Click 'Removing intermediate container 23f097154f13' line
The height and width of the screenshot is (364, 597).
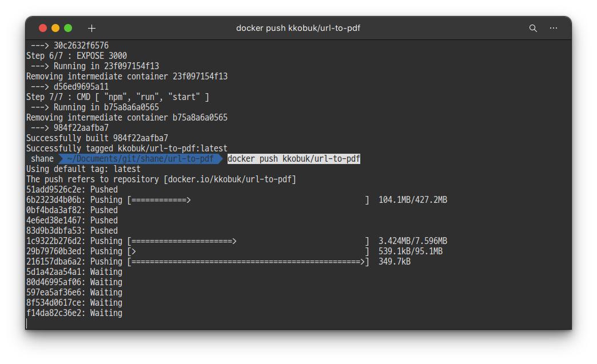tap(127, 77)
